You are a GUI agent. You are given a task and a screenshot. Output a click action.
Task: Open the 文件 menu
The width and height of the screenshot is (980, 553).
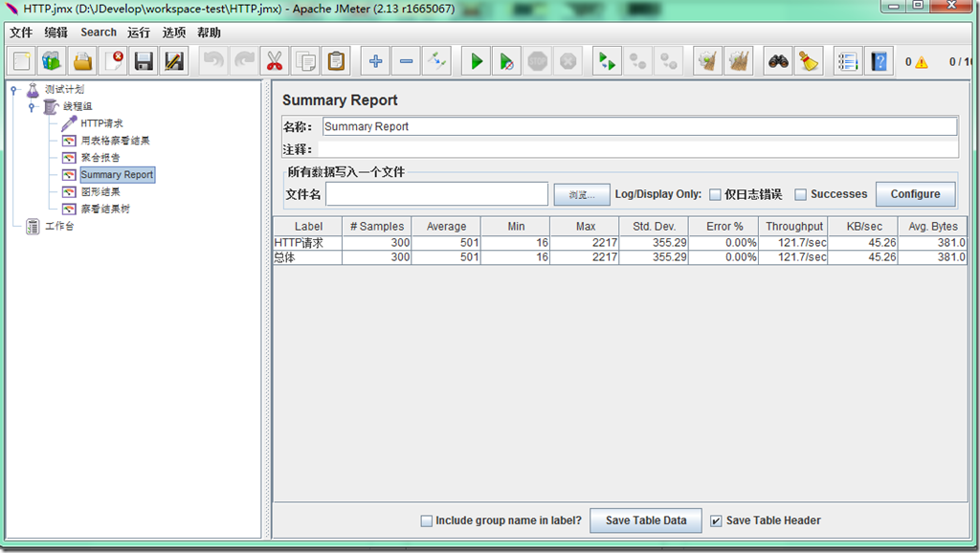click(21, 33)
